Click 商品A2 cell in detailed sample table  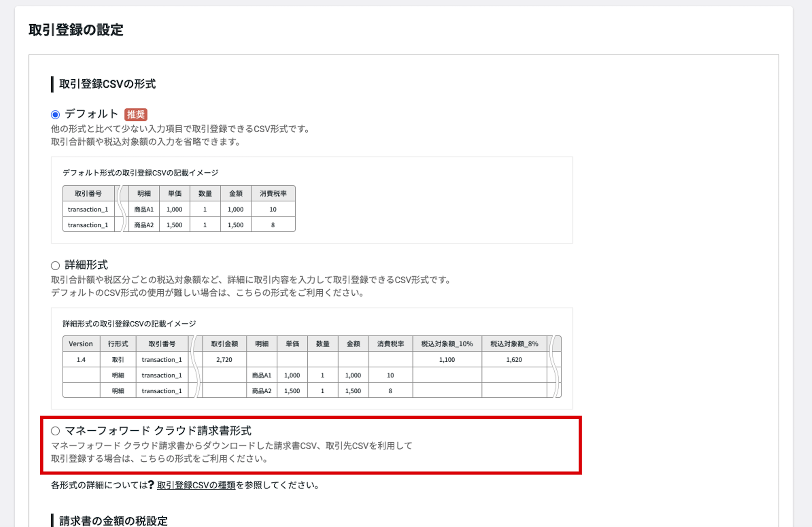tap(262, 391)
